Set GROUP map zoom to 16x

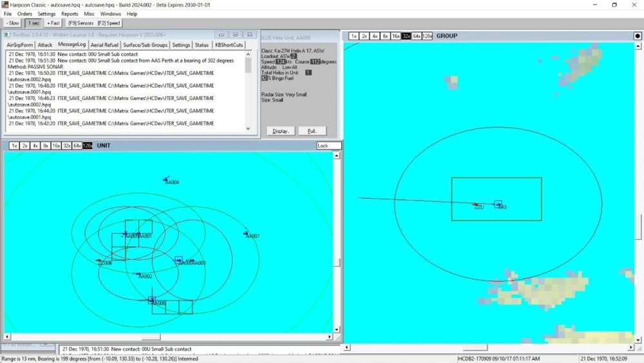tap(395, 36)
